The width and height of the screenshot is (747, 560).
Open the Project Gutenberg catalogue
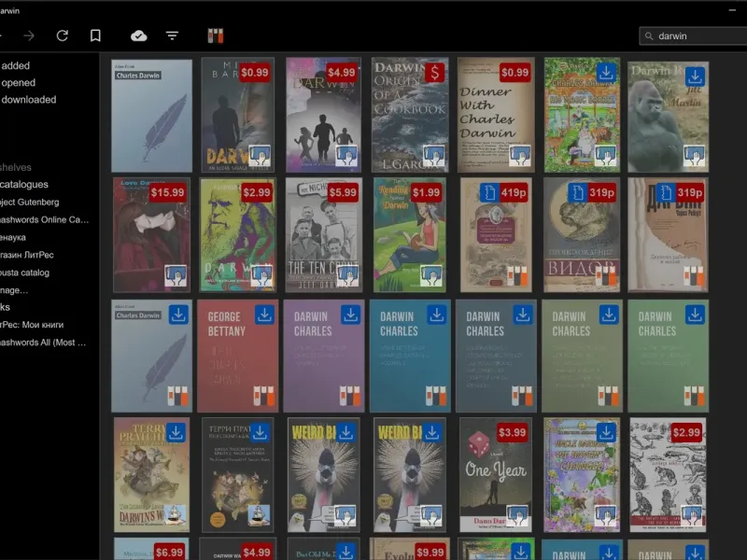coord(30,202)
